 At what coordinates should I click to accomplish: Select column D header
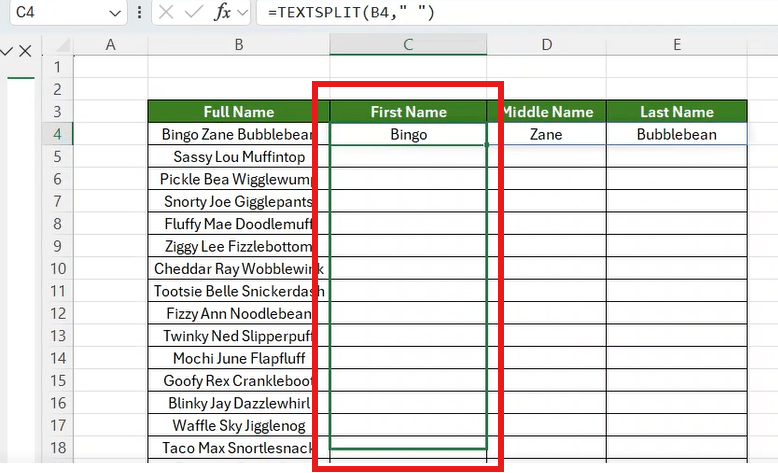[x=546, y=45]
